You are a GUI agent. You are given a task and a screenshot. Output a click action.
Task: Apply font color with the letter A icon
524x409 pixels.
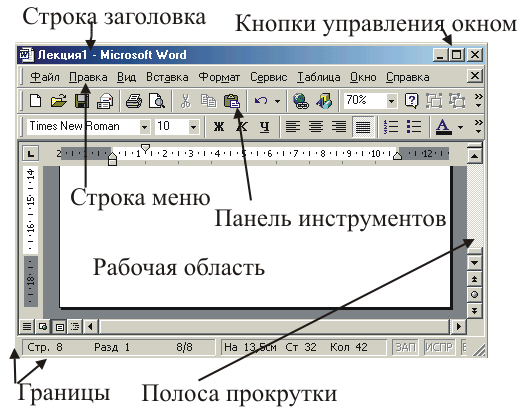(443, 127)
